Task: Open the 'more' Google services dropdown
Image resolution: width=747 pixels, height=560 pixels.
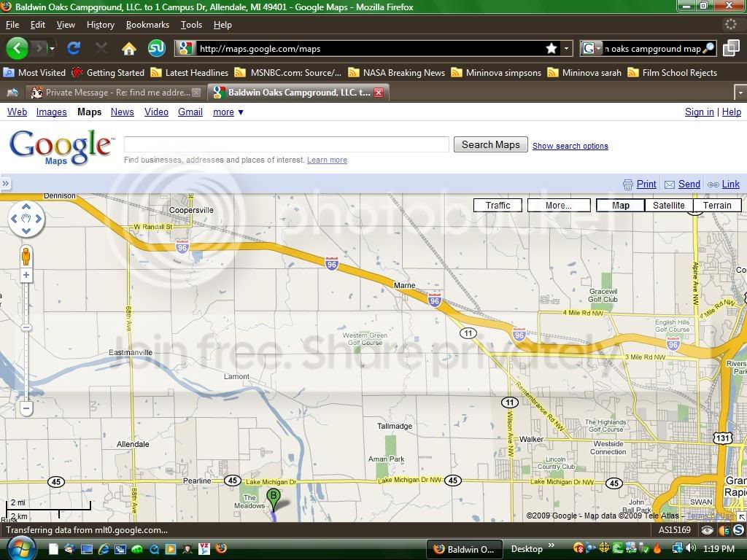Action: point(228,112)
